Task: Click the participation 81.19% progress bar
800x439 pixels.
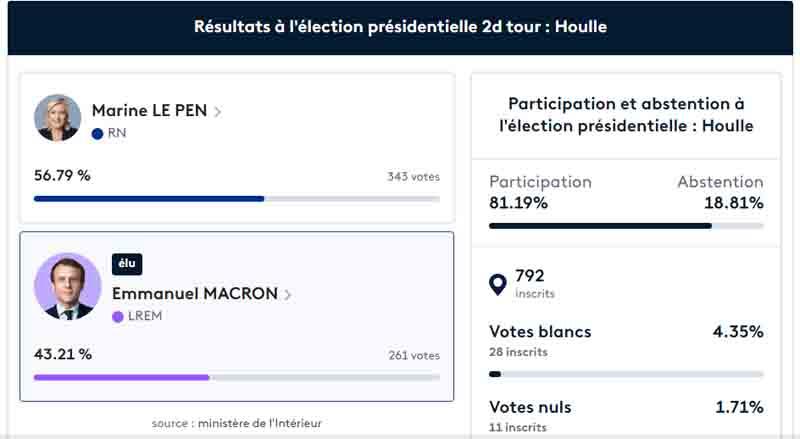Action: tap(626, 226)
